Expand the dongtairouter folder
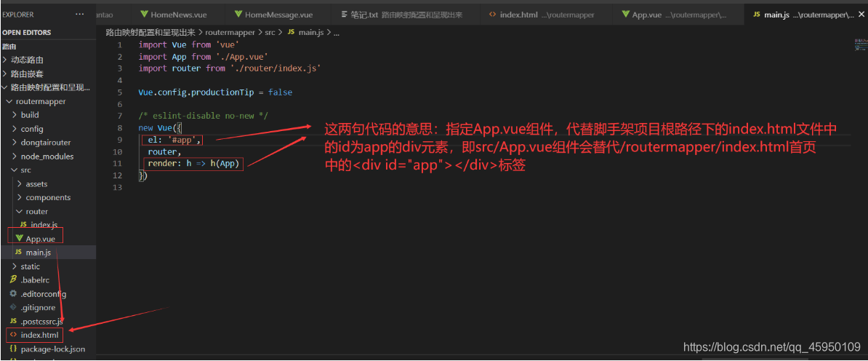This screenshot has height=361, width=868. coord(47,143)
